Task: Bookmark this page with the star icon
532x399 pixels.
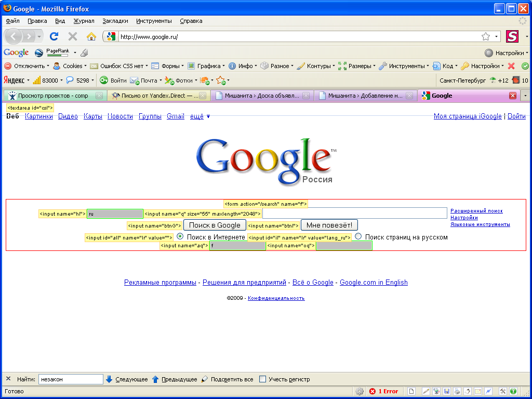Action: coord(486,36)
